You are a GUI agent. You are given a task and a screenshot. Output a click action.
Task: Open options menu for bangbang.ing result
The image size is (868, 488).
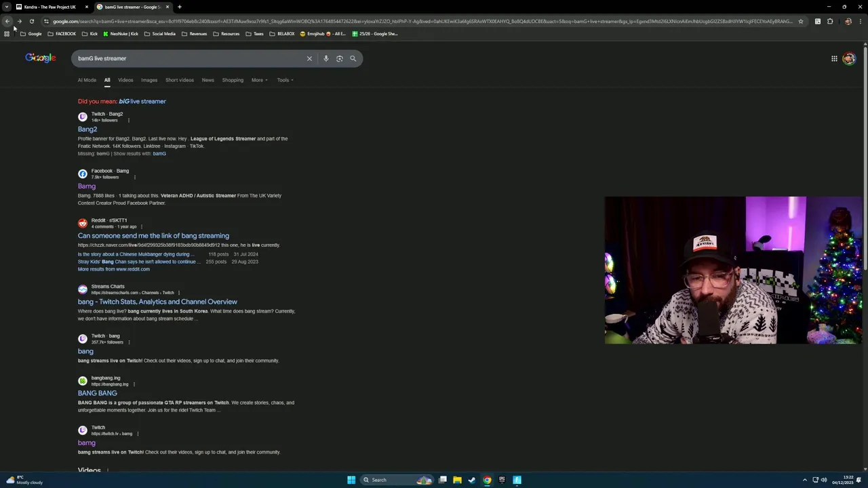pos(134,384)
